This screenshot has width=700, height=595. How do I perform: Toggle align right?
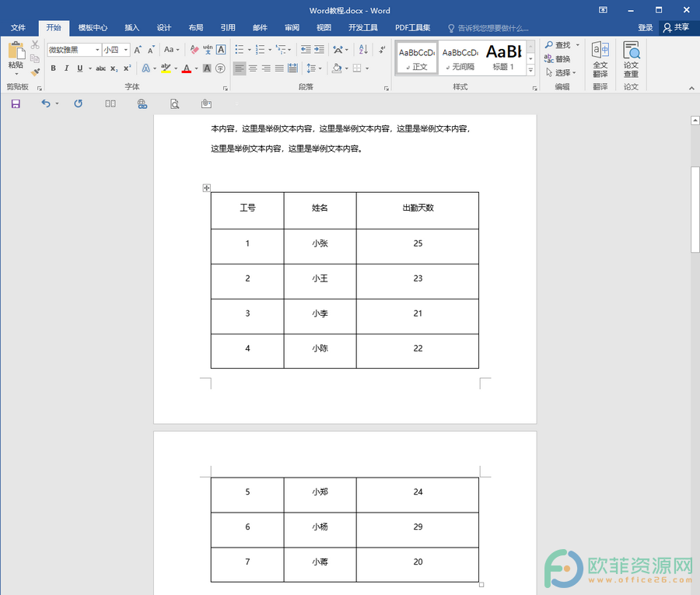266,68
